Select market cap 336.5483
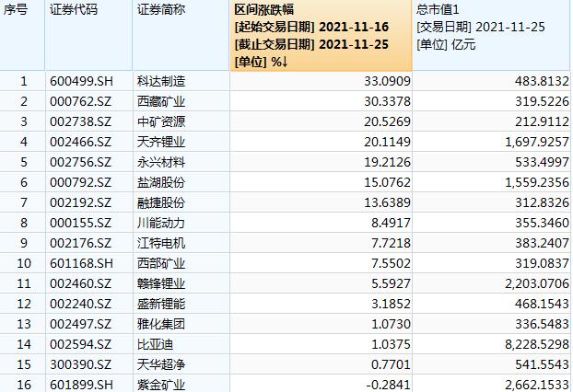The height and width of the screenshot is (392, 573). click(x=542, y=324)
